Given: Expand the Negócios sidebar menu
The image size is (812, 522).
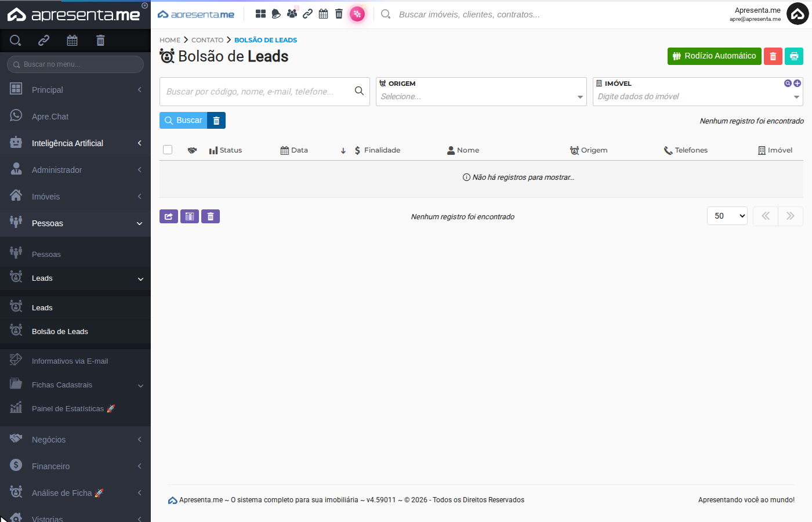Looking at the screenshot, I should (x=75, y=440).
